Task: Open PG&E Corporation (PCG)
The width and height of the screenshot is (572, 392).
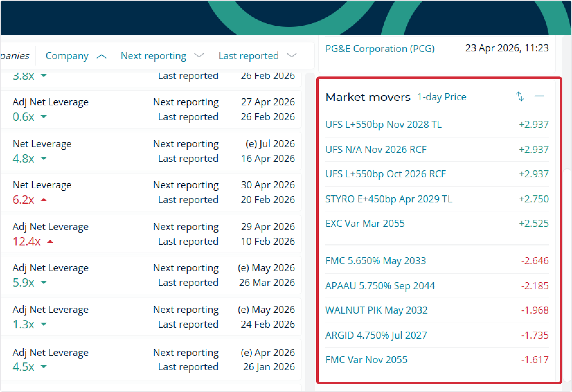Action: (x=380, y=49)
